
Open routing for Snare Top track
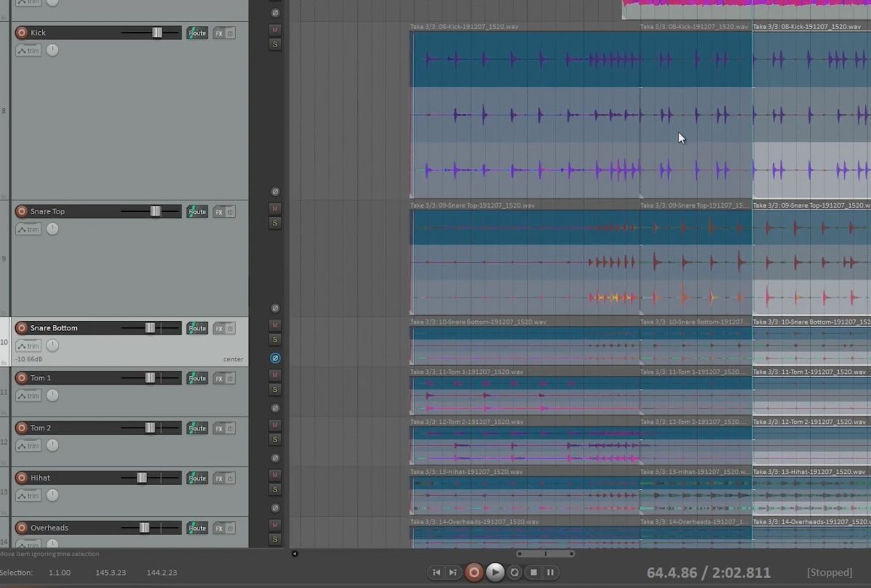(197, 212)
